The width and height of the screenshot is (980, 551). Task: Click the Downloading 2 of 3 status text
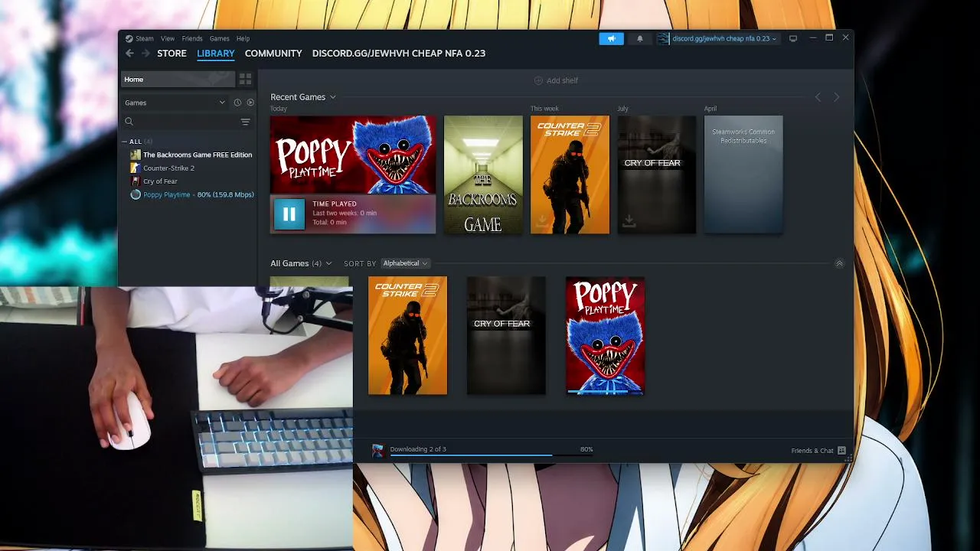tap(418, 449)
